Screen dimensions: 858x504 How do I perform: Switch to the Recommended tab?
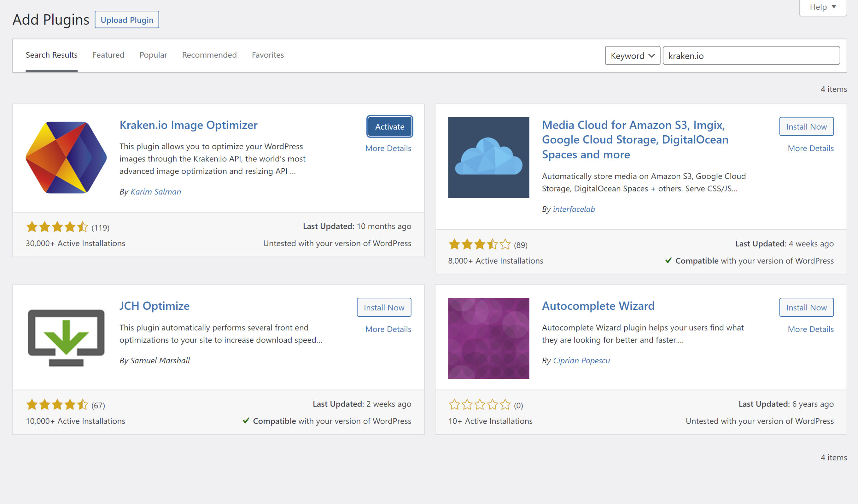click(x=209, y=55)
